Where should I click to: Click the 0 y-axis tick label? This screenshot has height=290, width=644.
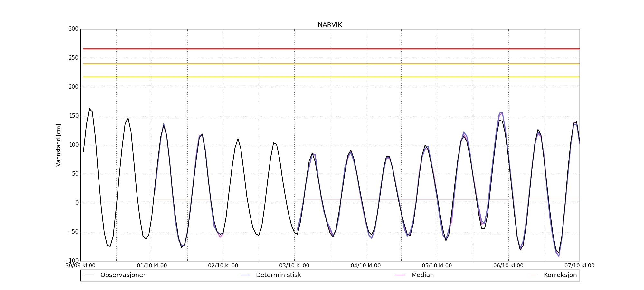click(x=77, y=203)
